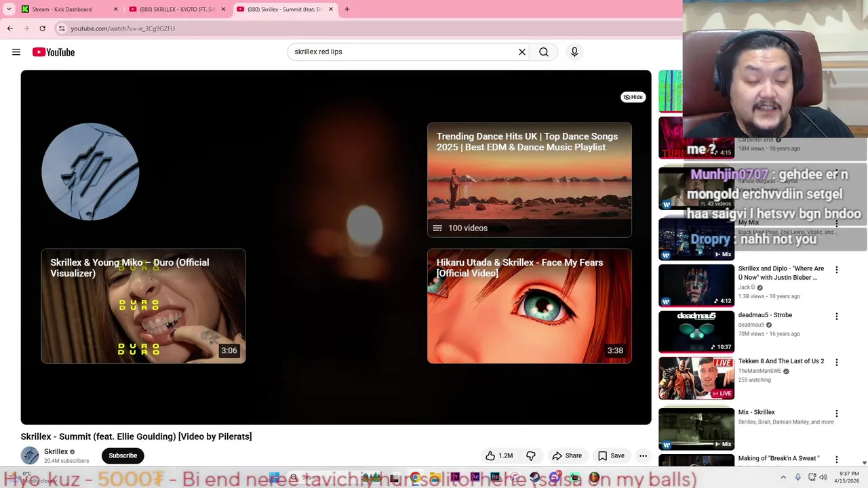Open a new browser tab

pyautogui.click(x=347, y=9)
